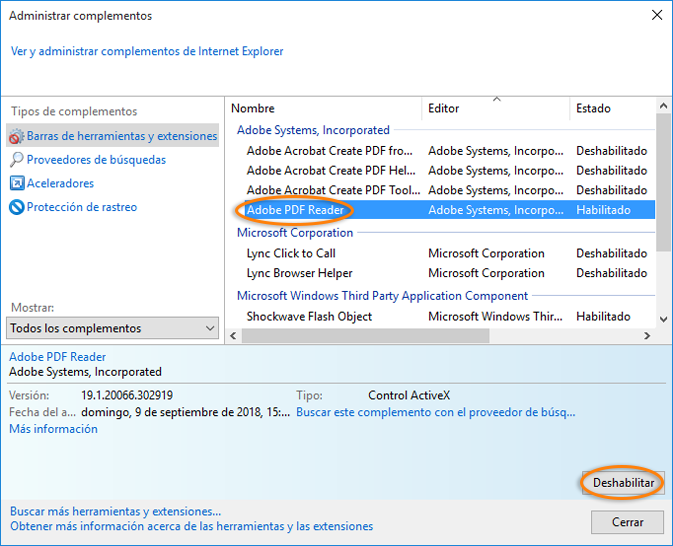673x546 pixels.
Task: Select Adobe Acrobat Create PDF Hel... row
Action: click(x=450, y=171)
